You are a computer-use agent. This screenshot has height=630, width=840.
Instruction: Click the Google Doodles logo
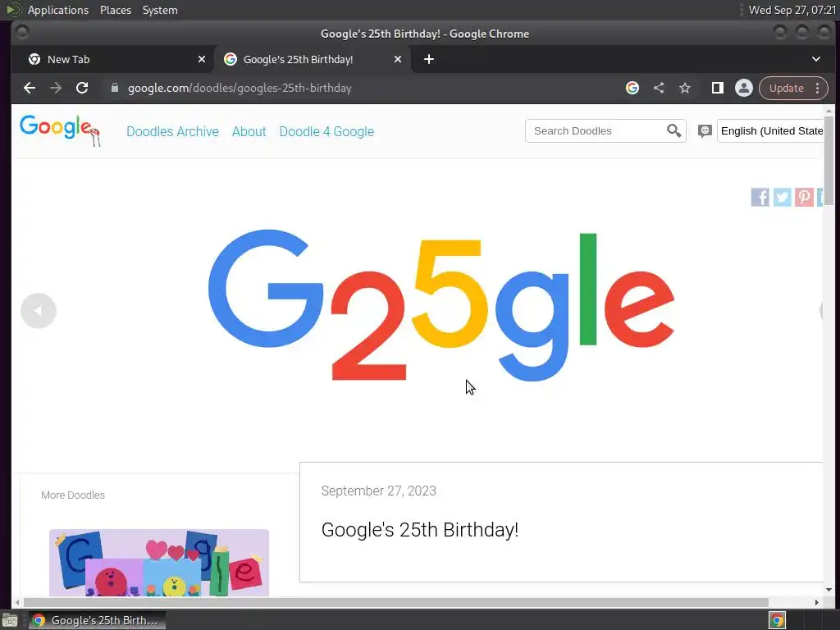59,130
